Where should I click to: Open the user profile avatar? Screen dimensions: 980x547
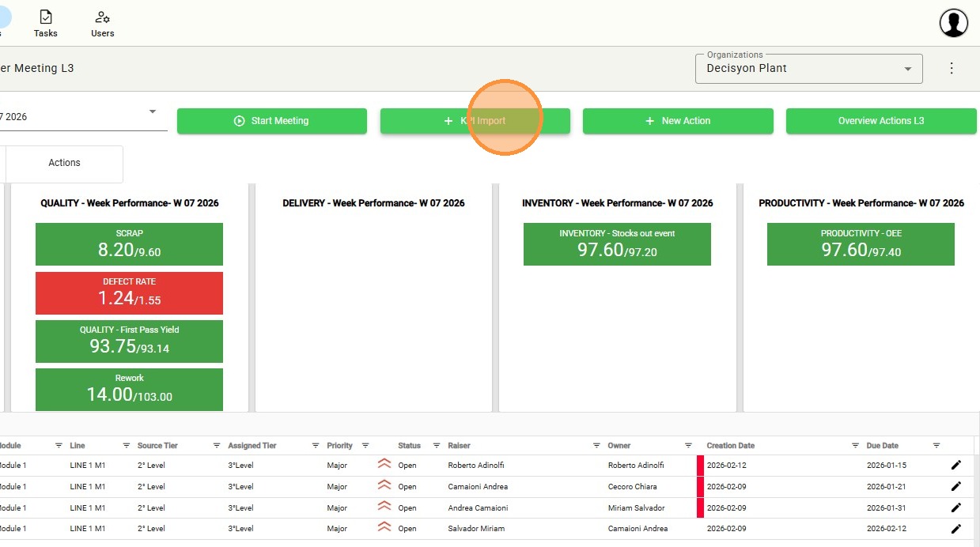pyautogui.click(x=954, y=23)
